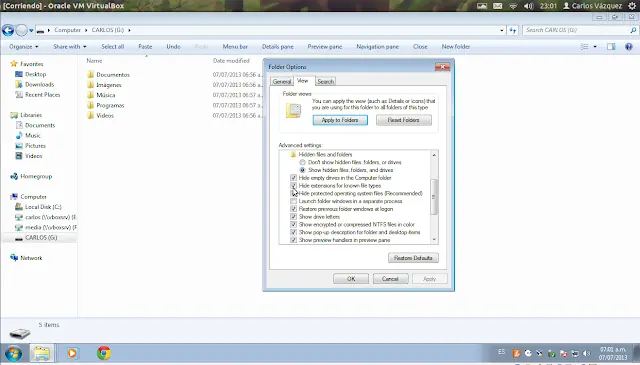Toggle Show drive letters checkbox
This screenshot has width=640, height=365.
(x=293, y=217)
